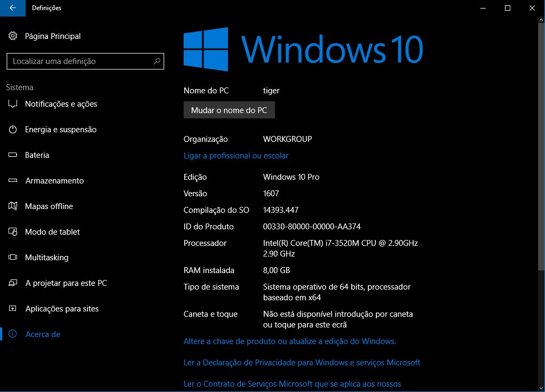This screenshot has width=545, height=392.
Task: Return to Página Principal
Action: coord(53,36)
